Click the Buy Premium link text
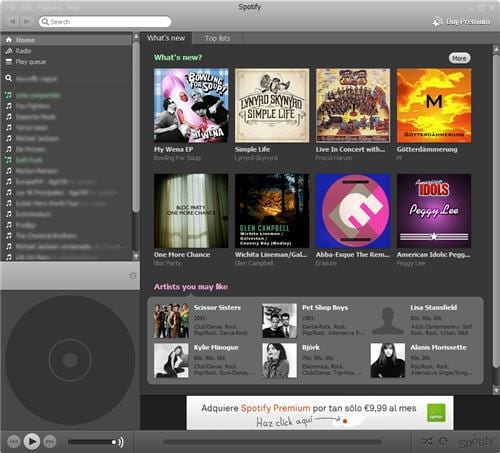Screen dimensions: 500x453 click(x=468, y=21)
